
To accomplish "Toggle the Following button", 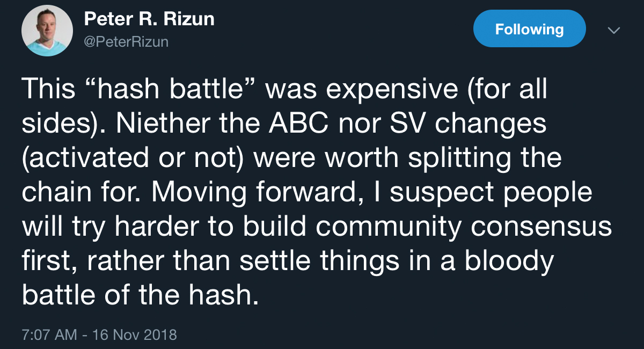I will (529, 29).
